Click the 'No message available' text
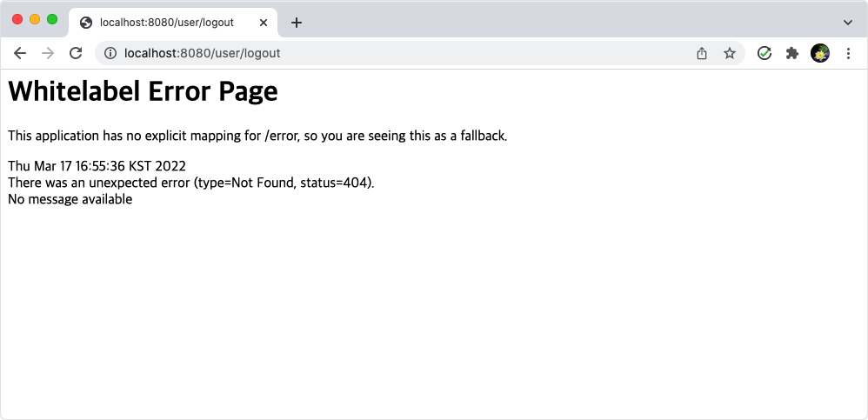This screenshot has width=868, height=420. pyautogui.click(x=70, y=199)
